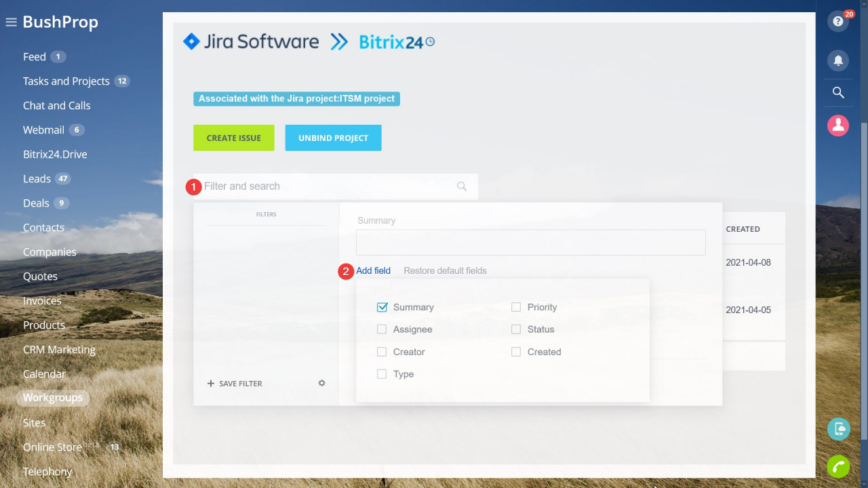Click the Add field link
Screen dimensions: 868x488
coord(374,270)
